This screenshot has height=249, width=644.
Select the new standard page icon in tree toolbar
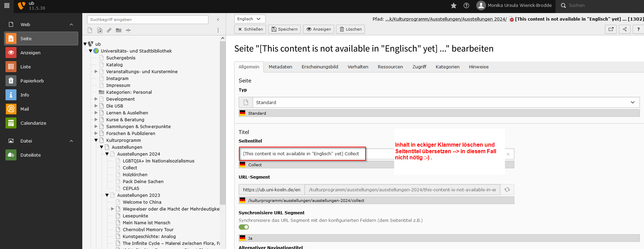tap(90, 30)
